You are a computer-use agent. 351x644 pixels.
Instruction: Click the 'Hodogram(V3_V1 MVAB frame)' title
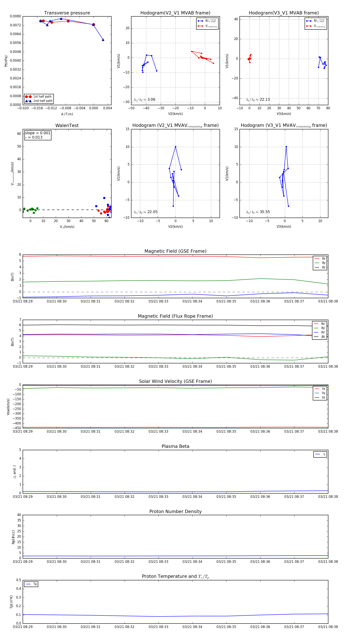click(x=284, y=13)
